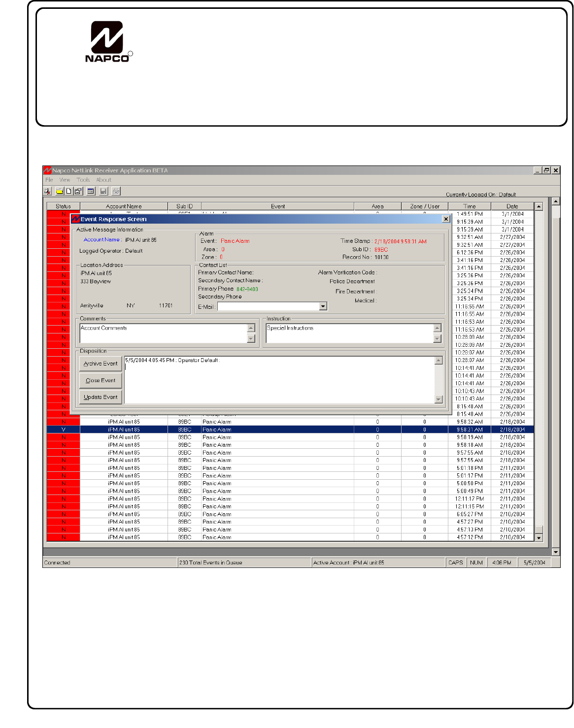This screenshot has width=574, height=728.
Task: Select the event row at 5:00:49 PM
Action: click(290, 491)
